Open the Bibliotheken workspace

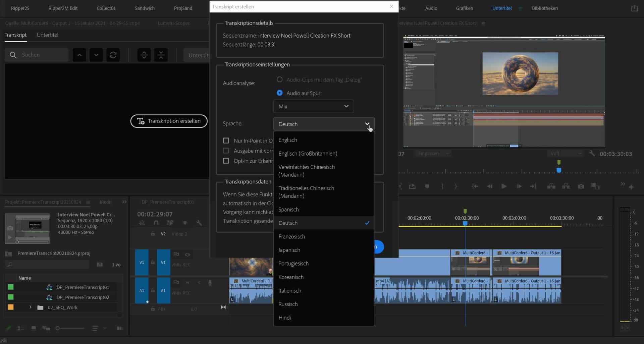(545, 8)
